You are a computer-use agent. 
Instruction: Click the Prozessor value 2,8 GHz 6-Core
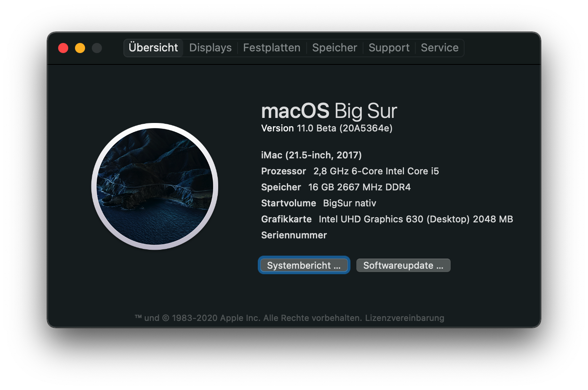pyautogui.click(x=376, y=171)
